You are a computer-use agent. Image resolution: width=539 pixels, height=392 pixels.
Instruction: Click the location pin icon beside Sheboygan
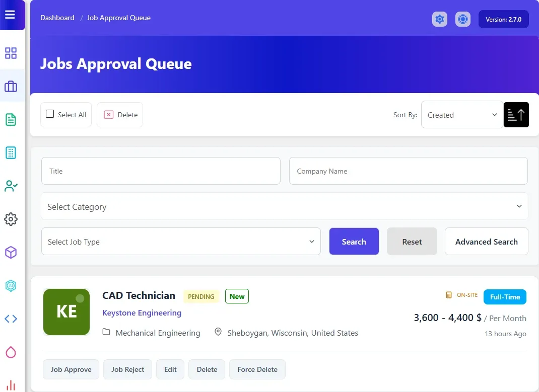(x=218, y=332)
